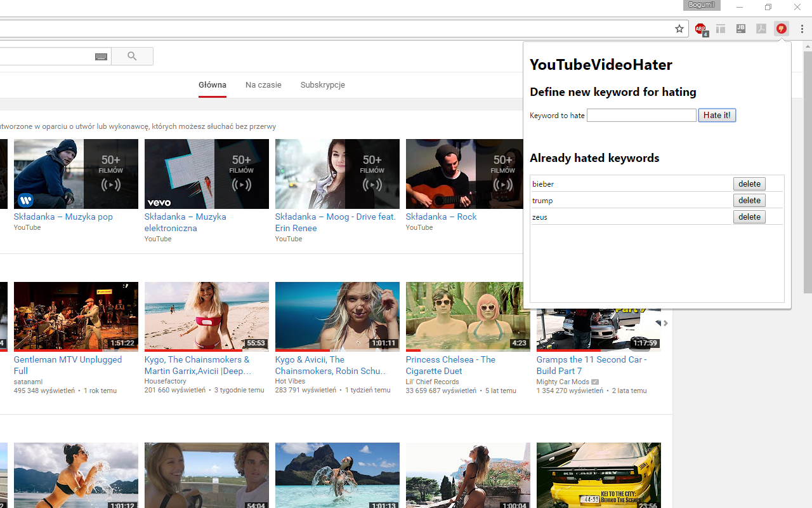Select the zeus keyword text

click(x=540, y=217)
